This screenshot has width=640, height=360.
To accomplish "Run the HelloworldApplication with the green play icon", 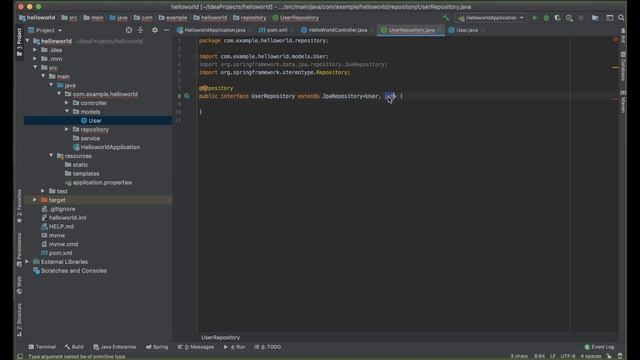I will coord(535,18).
